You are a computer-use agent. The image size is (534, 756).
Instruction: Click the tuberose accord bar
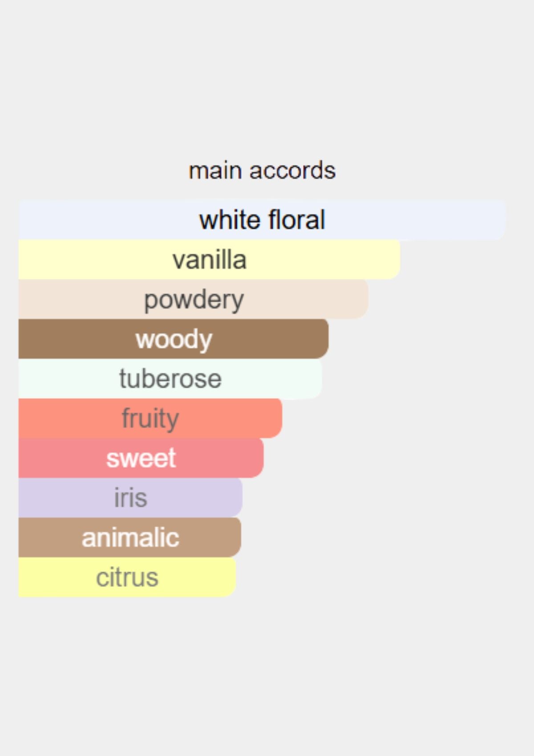pyautogui.click(x=170, y=379)
